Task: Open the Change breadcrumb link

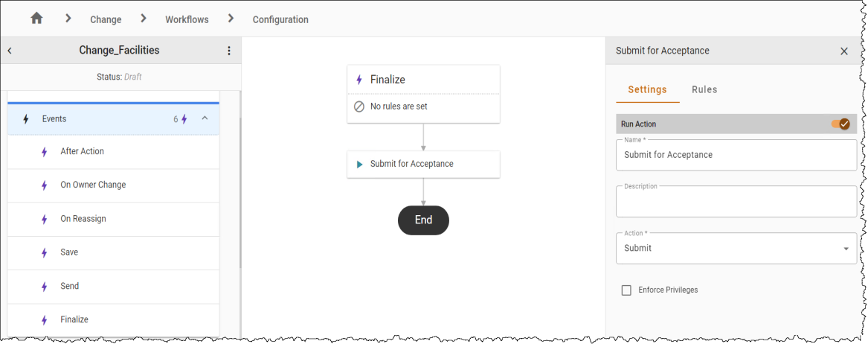Action: coord(106,19)
